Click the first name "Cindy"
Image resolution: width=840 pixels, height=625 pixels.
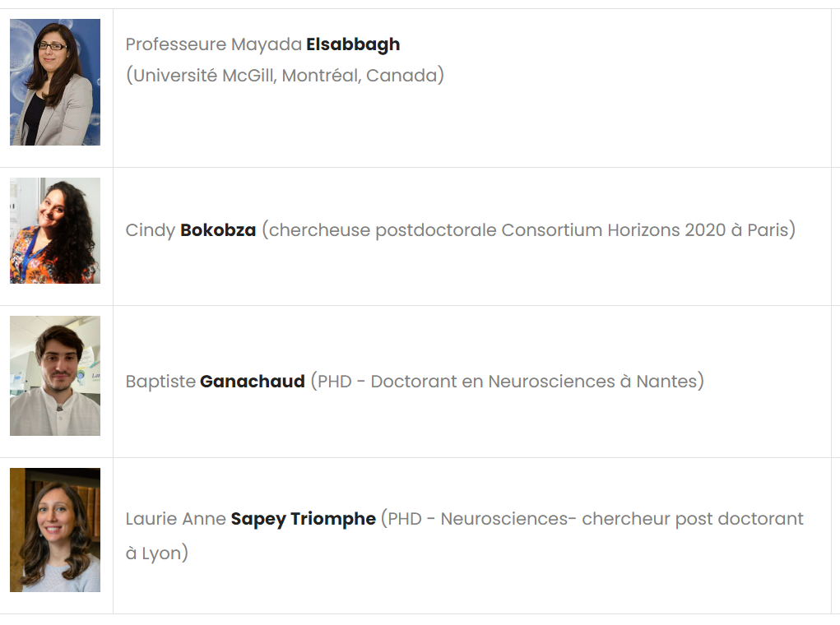pos(151,230)
